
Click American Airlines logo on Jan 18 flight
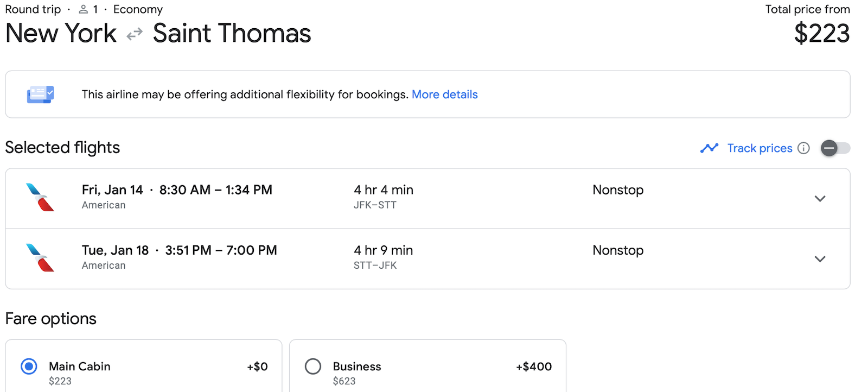[40, 257]
